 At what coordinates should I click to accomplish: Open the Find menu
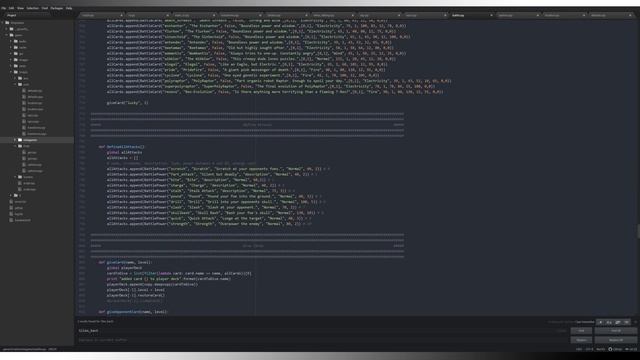pos(45,8)
